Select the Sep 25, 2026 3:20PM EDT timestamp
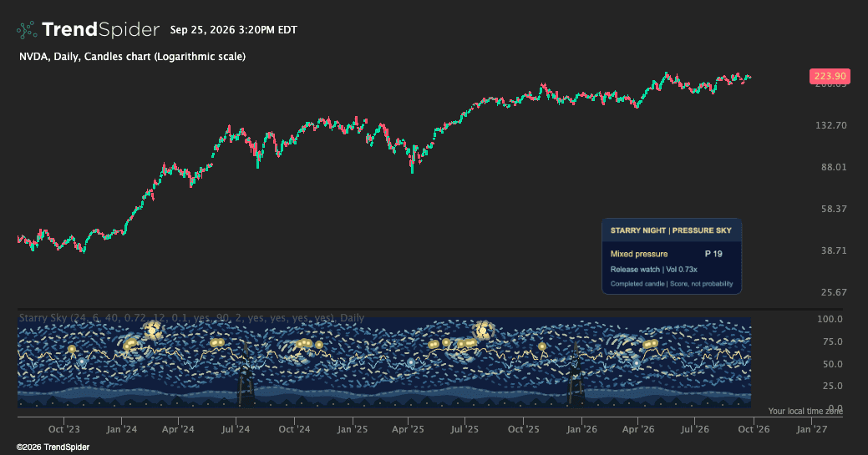The image size is (868, 455). (x=234, y=30)
